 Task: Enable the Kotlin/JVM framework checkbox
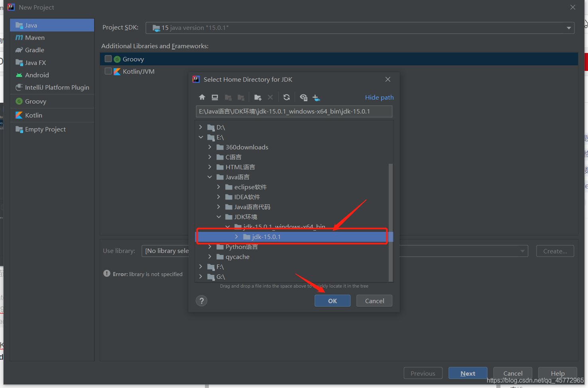[108, 71]
